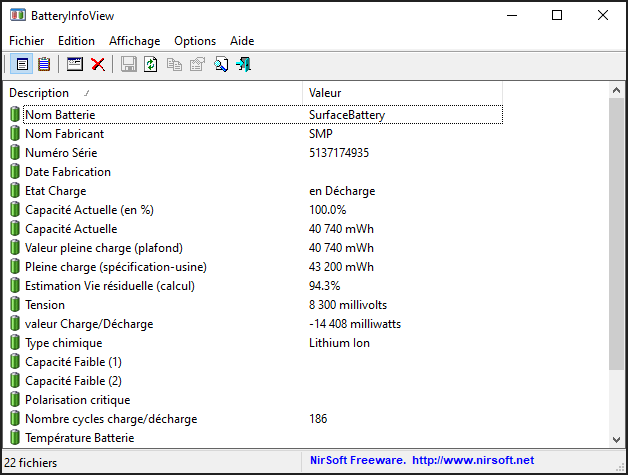Click the Find magnifier toolbar icon
The image size is (628, 475).
pos(221,65)
